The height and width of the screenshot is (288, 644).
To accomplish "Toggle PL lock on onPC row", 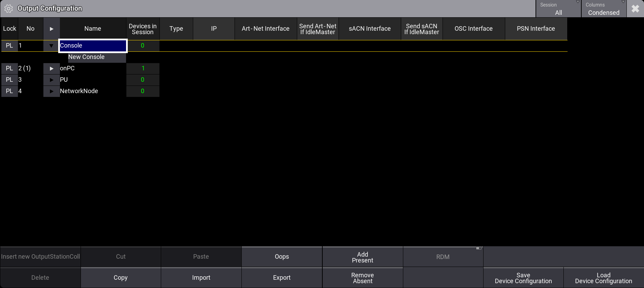I will point(9,68).
